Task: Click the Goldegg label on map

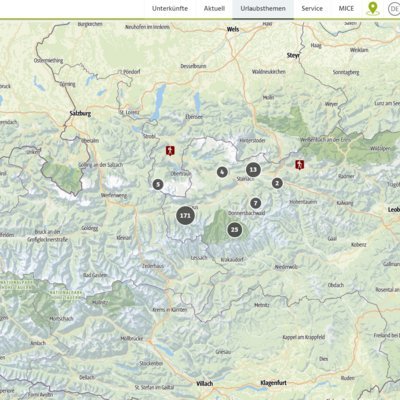Action: point(90,228)
